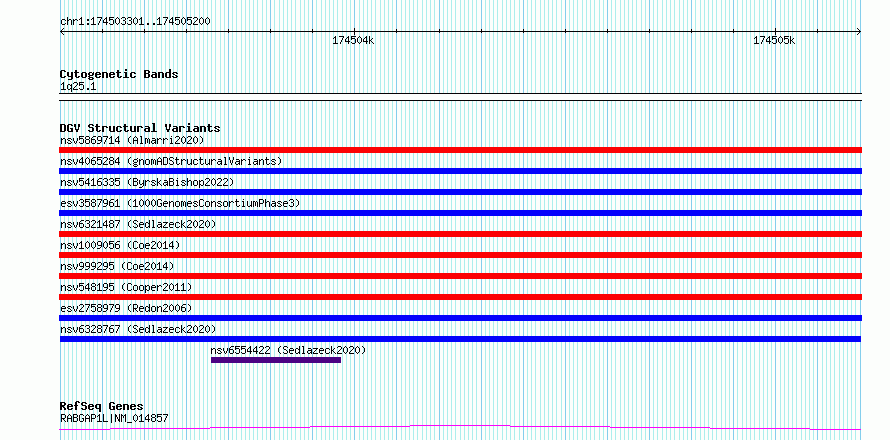
Task: Click the nsv5869714 (Almarri2020) label
Action: 132,140
